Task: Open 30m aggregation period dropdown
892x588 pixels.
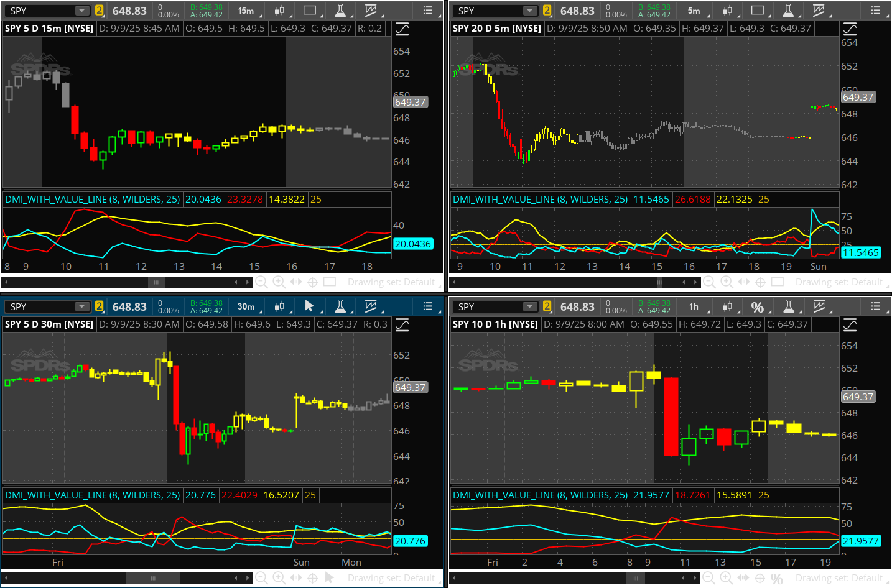Action: click(x=248, y=306)
